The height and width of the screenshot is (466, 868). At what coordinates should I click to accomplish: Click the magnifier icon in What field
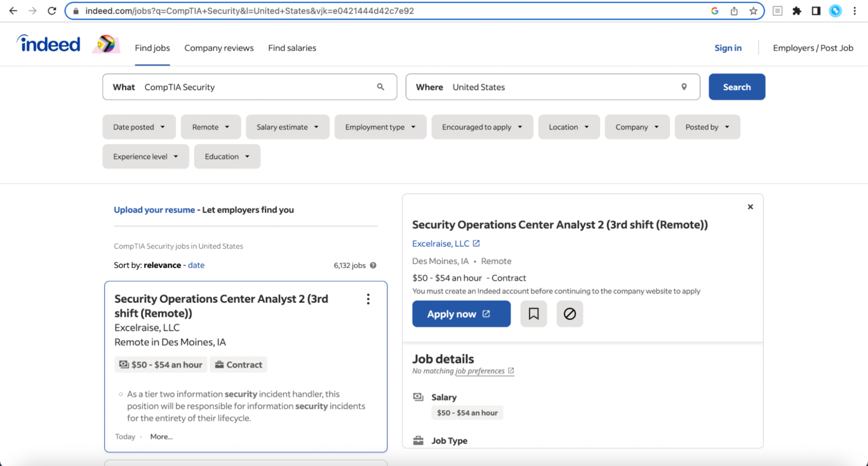381,87
